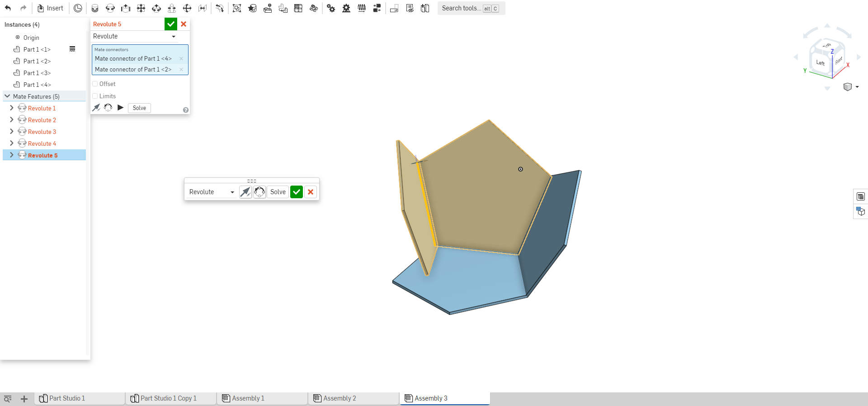Remove Mate connector of Part 1 <2>

coord(181,69)
